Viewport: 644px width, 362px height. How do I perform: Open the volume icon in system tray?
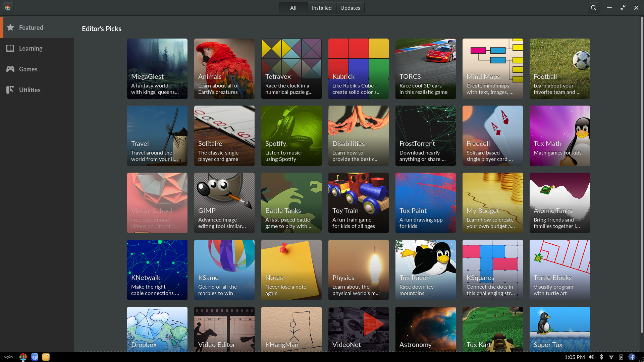pyautogui.click(x=591, y=357)
